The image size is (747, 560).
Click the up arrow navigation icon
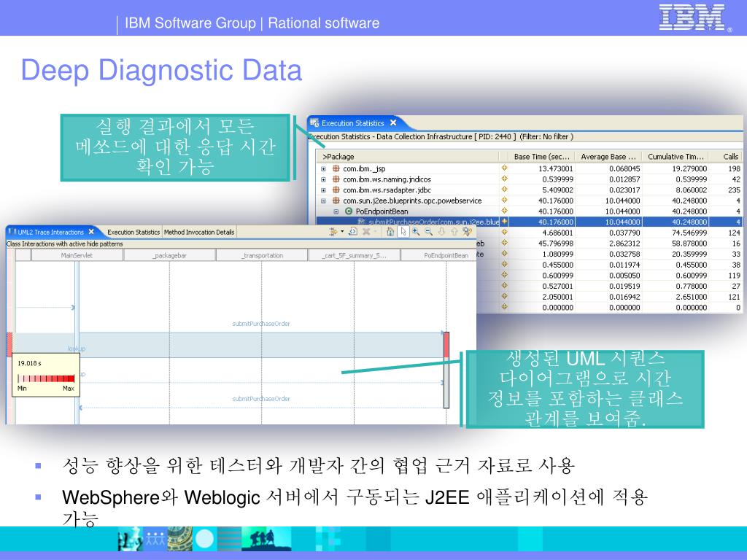click(454, 231)
